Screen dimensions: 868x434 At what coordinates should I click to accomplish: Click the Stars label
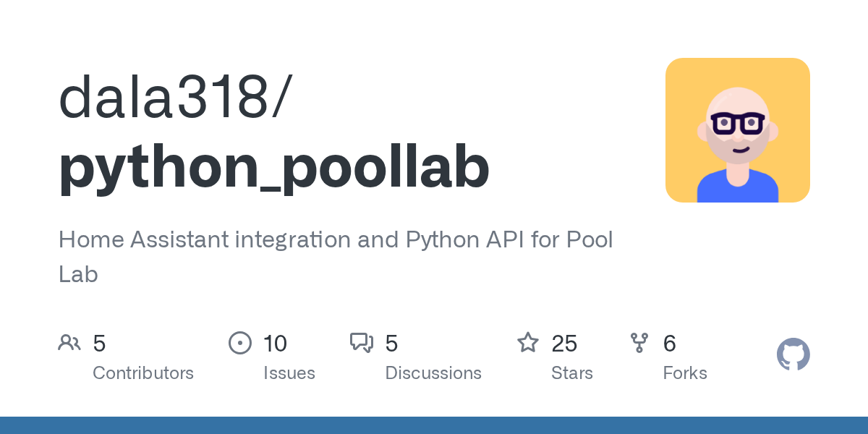point(572,373)
